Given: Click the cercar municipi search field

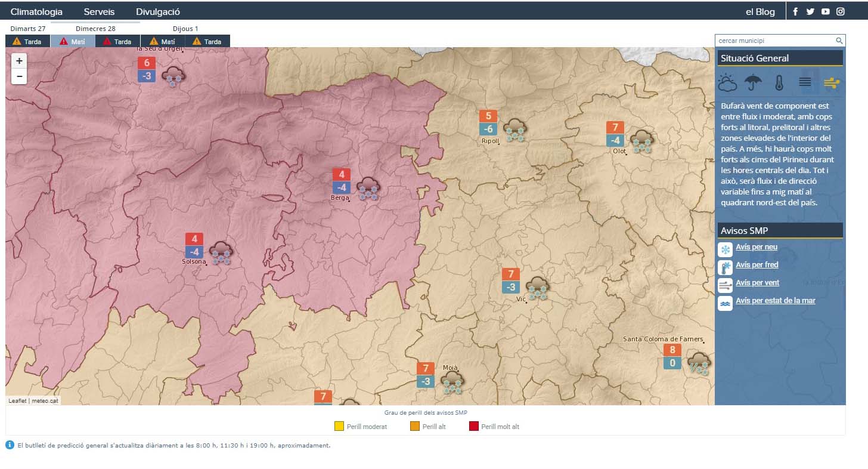Looking at the screenshot, I should (774, 41).
